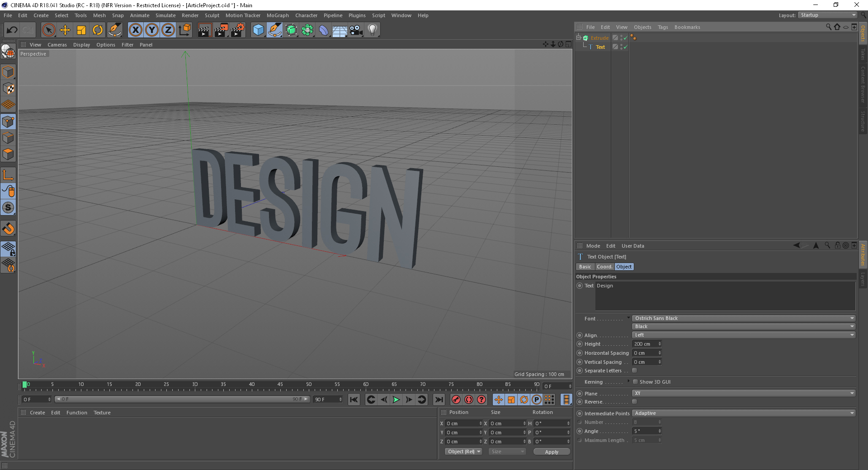This screenshot has width=868, height=470.
Task: Open the material manager Texture menu
Action: click(102, 413)
